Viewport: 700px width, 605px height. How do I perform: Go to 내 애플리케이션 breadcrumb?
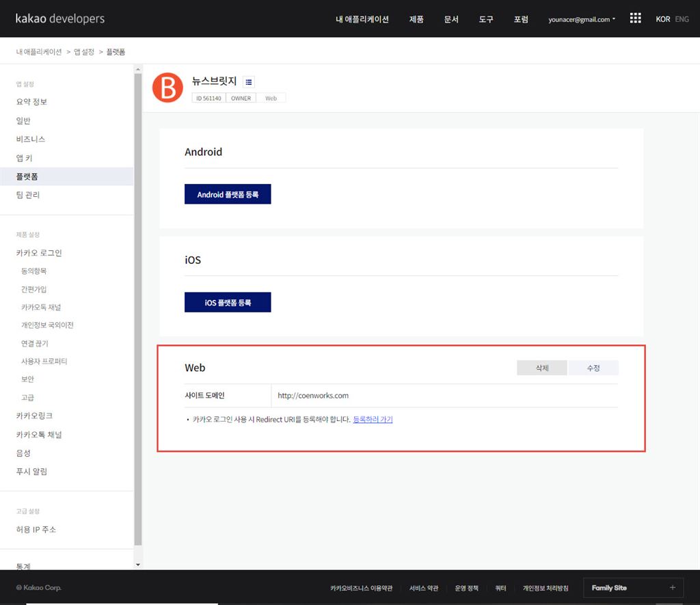[x=39, y=52]
